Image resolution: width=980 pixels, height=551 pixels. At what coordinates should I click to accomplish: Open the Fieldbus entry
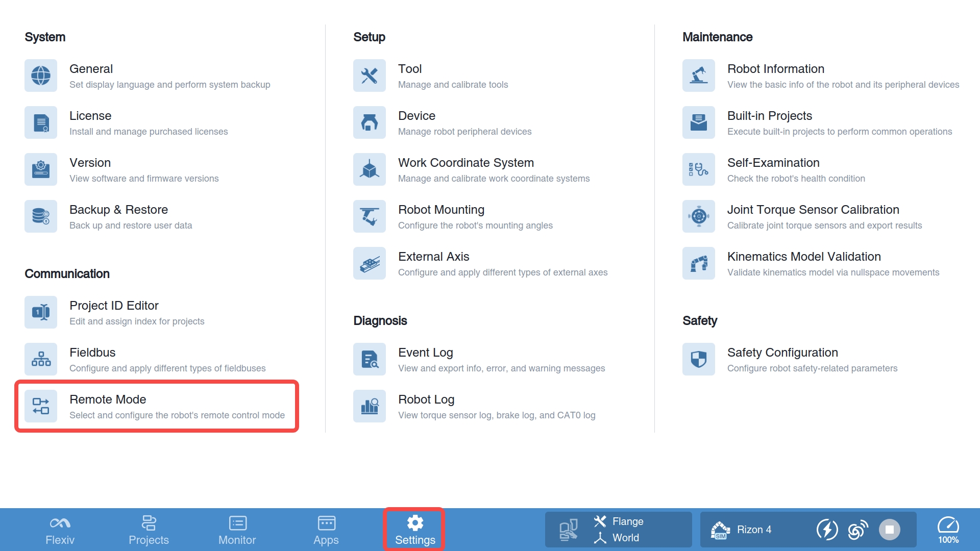[145, 359]
